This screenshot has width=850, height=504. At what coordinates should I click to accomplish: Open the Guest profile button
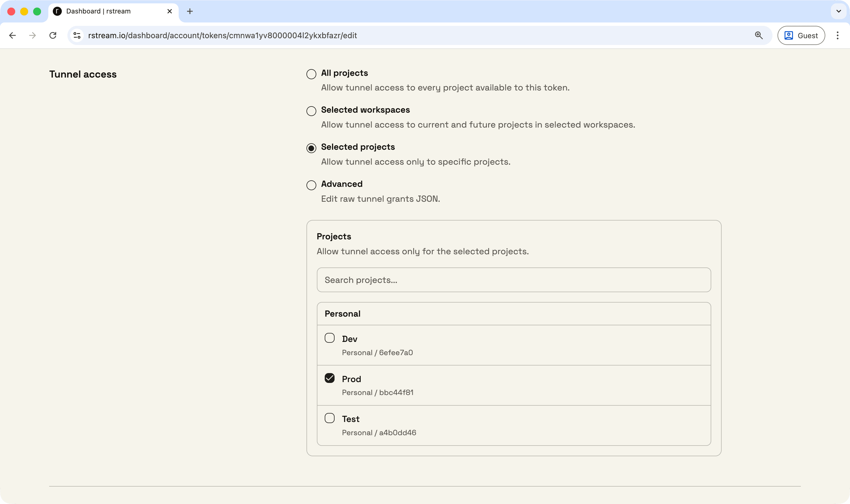coord(801,35)
